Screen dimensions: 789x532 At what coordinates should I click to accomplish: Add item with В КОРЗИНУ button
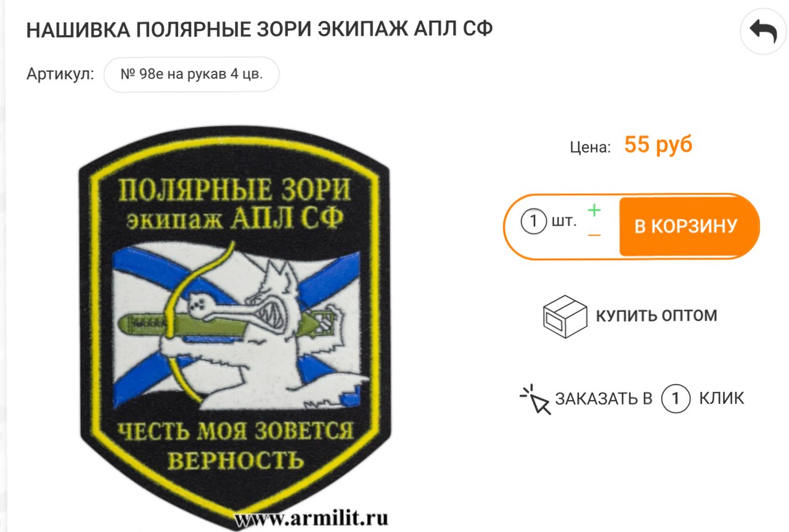[x=685, y=226]
